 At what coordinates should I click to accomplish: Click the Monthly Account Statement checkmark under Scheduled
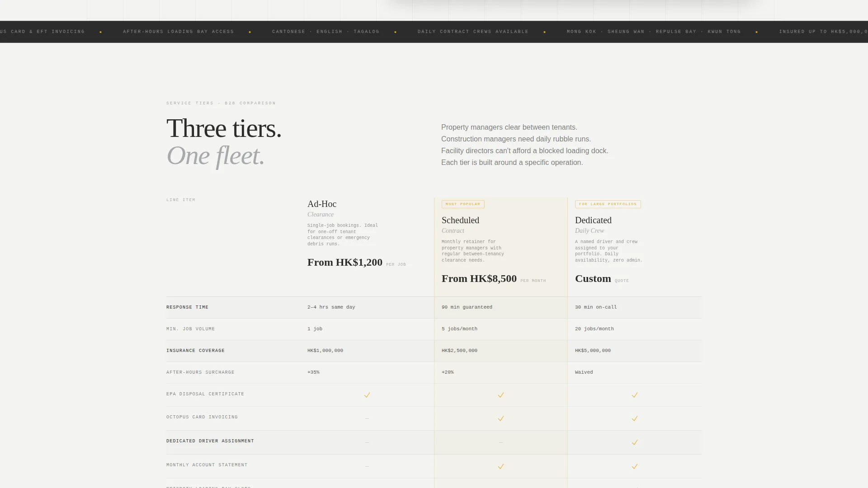point(501,466)
